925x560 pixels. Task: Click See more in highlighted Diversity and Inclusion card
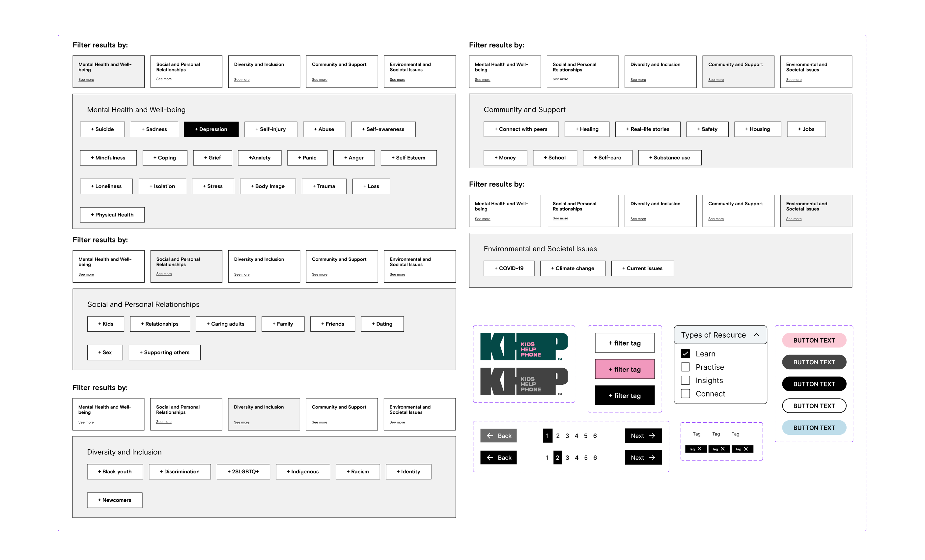(x=241, y=423)
